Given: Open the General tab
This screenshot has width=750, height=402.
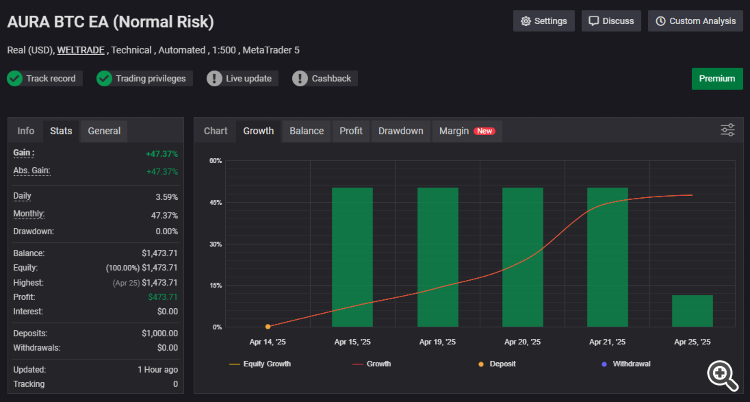Looking at the screenshot, I should 104,130.
